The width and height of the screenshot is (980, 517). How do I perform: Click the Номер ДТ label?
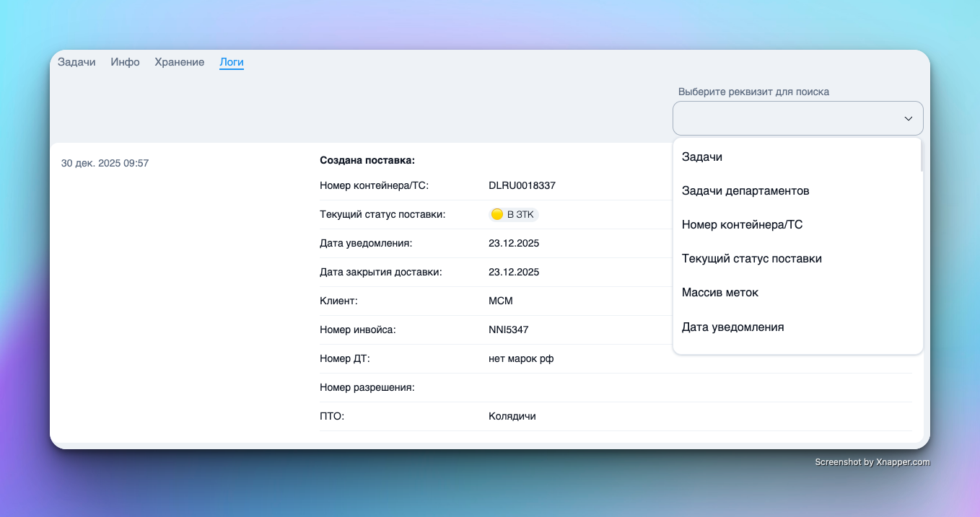(345, 358)
